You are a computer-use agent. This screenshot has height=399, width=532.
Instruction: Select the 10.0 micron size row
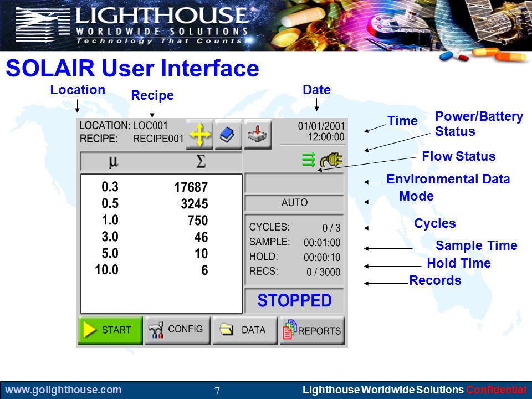pyautogui.click(x=161, y=270)
